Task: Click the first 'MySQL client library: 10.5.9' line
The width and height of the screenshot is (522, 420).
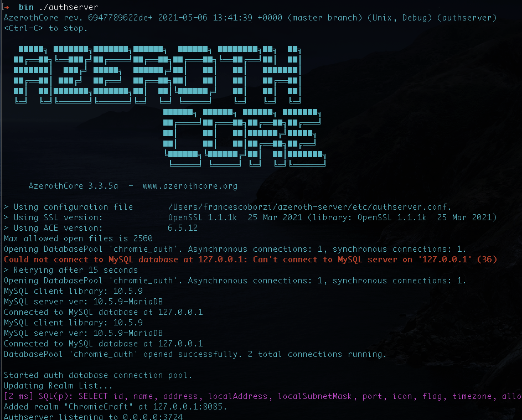Action: [x=73, y=291]
